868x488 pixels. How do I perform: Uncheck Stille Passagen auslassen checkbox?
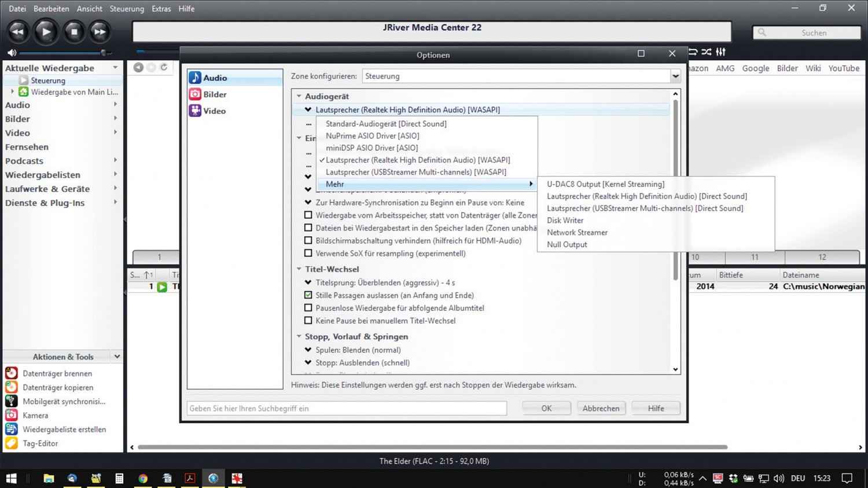308,295
